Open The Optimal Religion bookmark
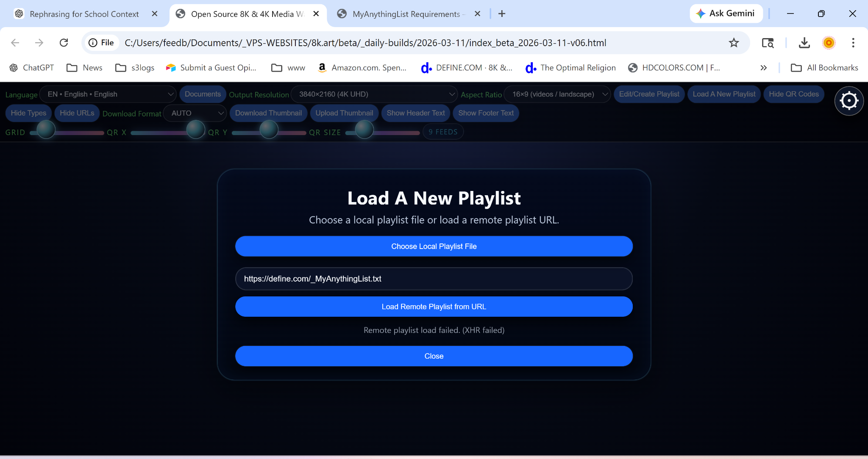The height and width of the screenshot is (459, 868). pos(570,68)
